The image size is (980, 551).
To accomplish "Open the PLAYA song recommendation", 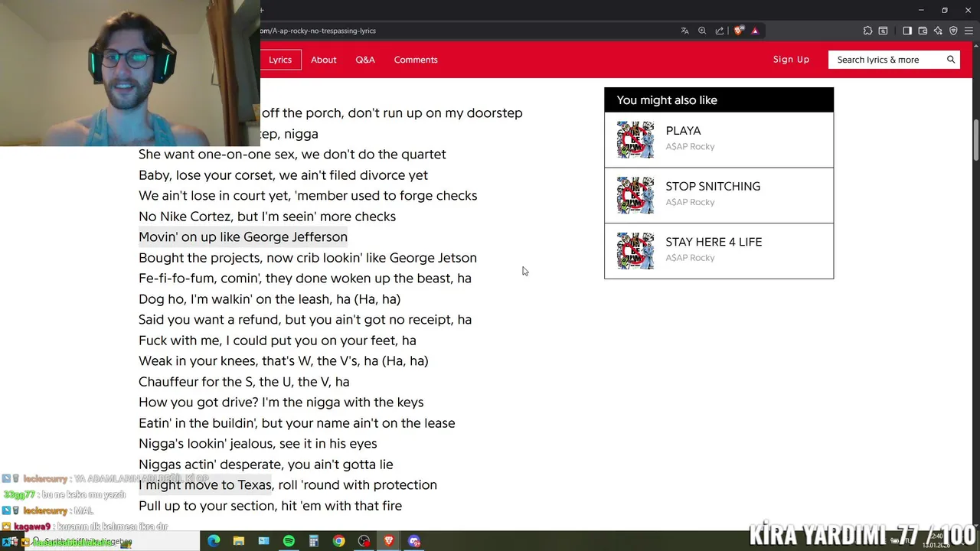I will [719, 139].
